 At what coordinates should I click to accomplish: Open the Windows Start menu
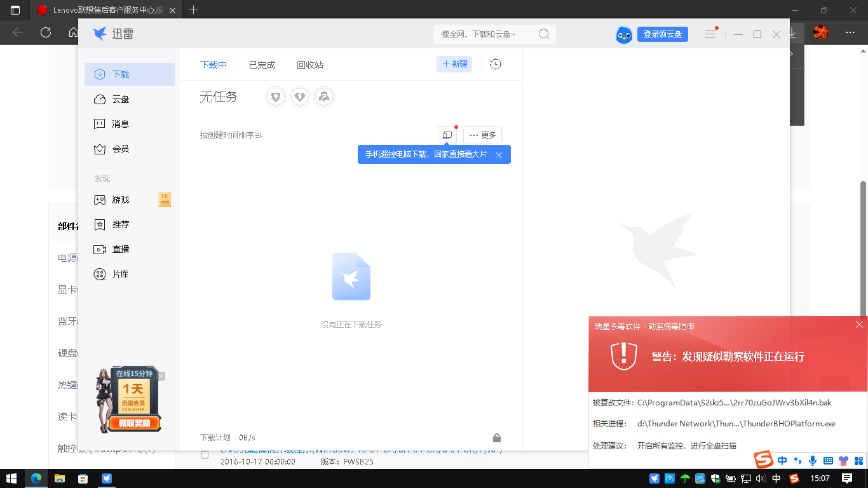11,478
